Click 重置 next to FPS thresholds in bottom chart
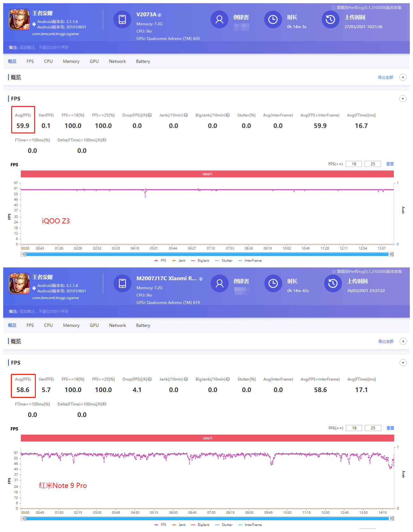This screenshot has height=532, width=413. 390,428
